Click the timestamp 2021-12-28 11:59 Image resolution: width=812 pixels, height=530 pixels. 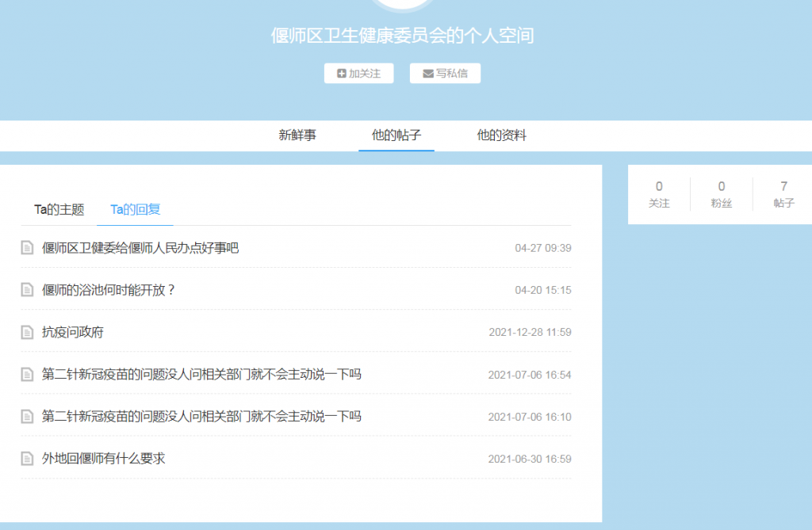tap(530, 332)
